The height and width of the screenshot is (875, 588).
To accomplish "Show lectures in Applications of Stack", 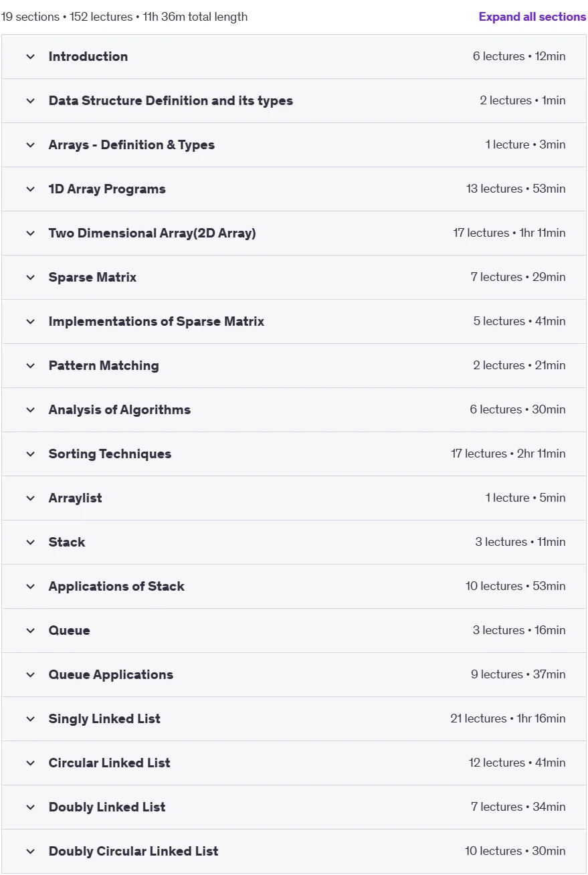I will point(294,587).
